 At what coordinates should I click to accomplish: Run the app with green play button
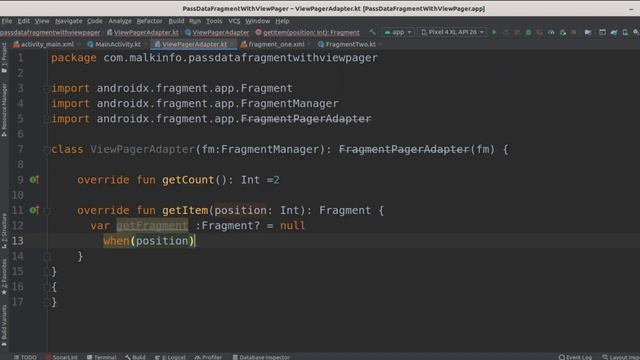494,32
